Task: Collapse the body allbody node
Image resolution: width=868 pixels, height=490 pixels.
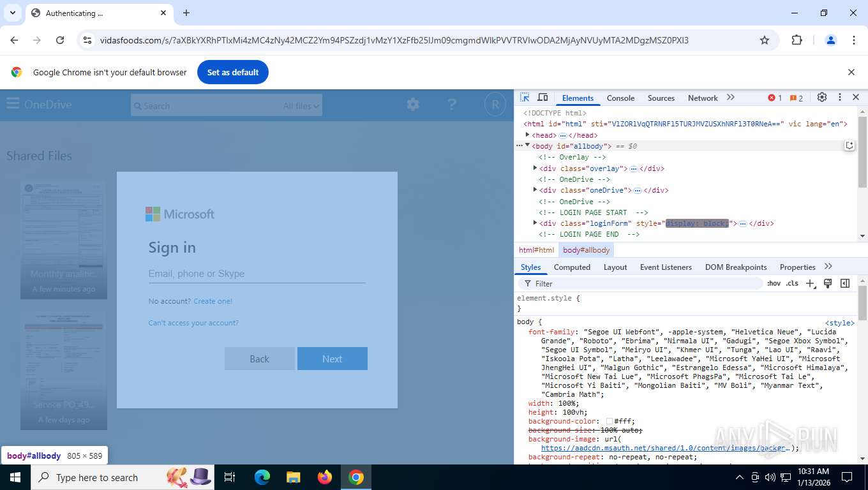Action: tap(527, 146)
